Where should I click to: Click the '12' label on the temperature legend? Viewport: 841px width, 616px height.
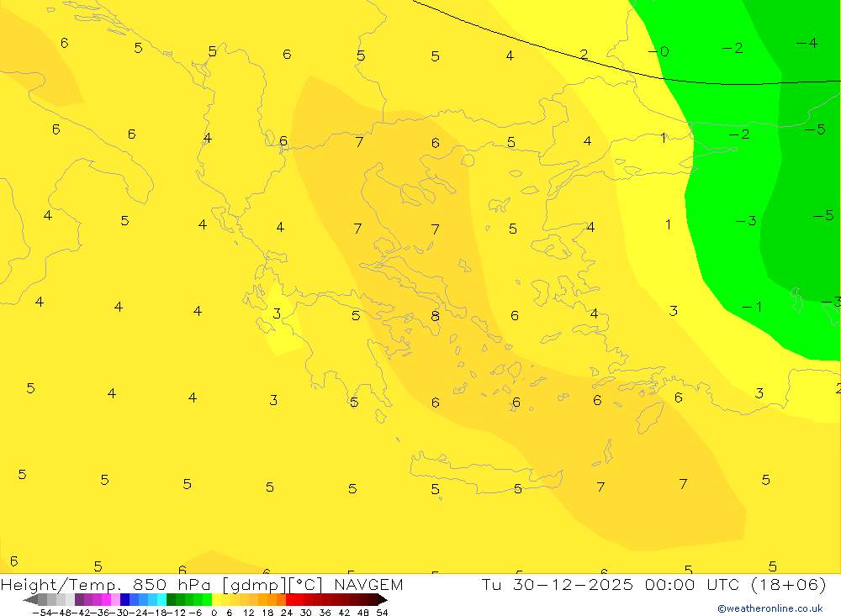coord(248,613)
